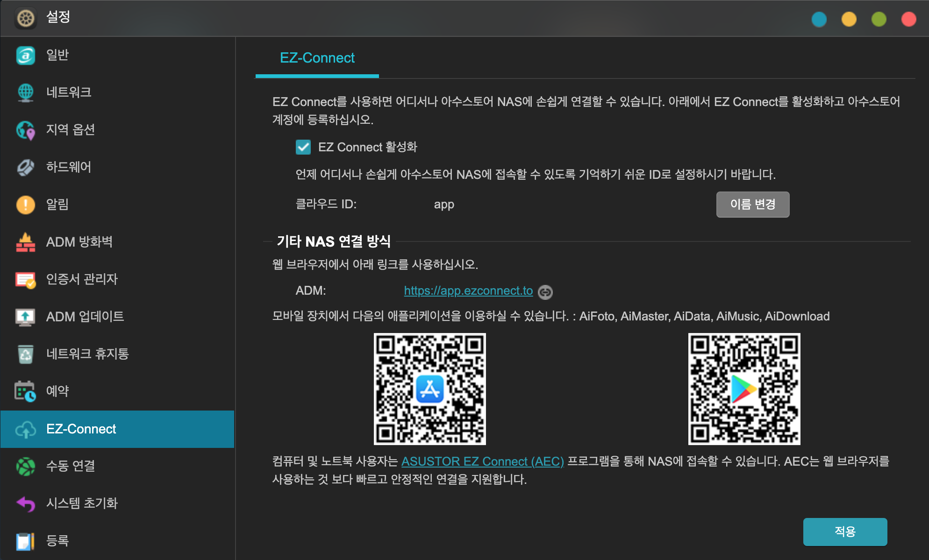The image size is (929, 560).
Task: Select the 지역 옵션 regional icon
Action: [x=26, y=130]
